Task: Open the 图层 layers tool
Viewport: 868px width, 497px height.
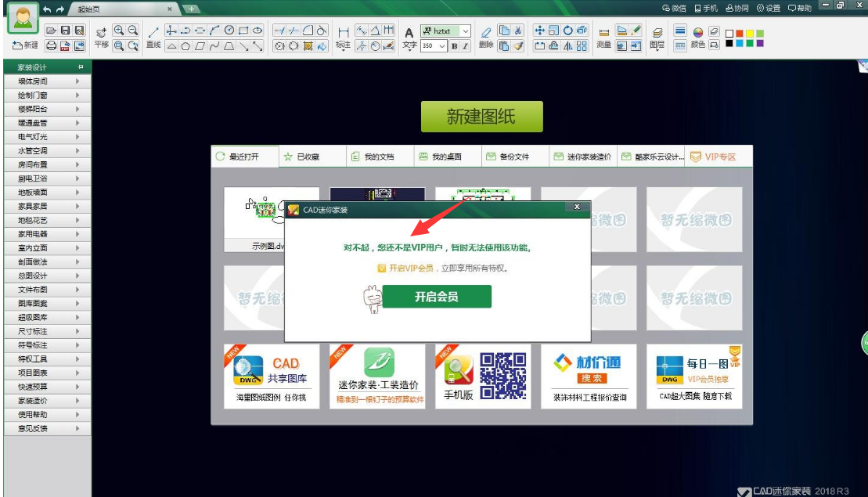Action: coord(657,38)
